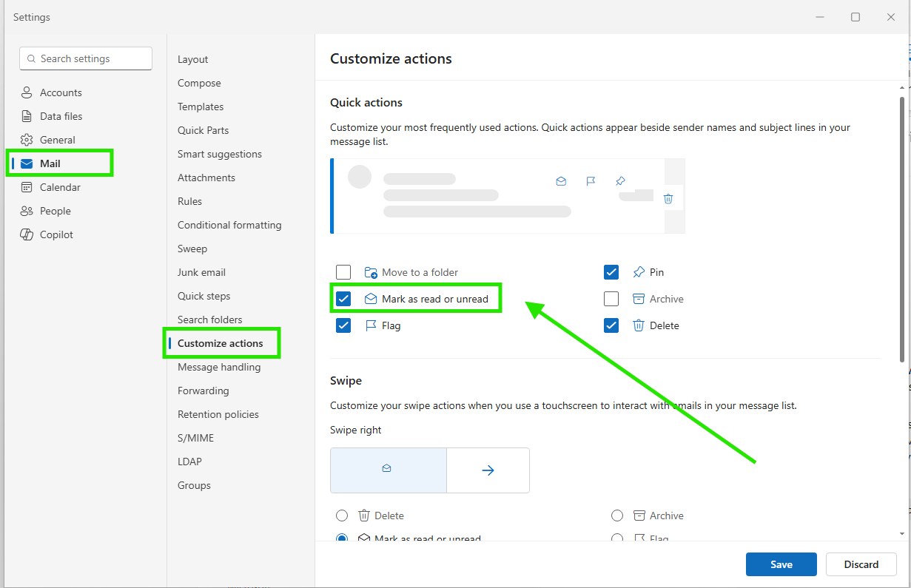Screen dimensions: 911x588
Task: Select the Archive swipe radio button
Action: click(617, 516)
